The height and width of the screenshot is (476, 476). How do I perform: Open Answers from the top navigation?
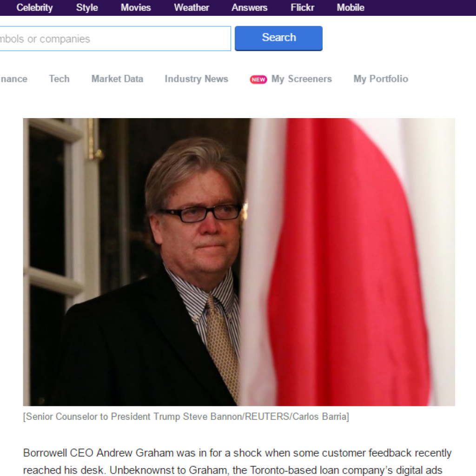click(x=250, y=7)
